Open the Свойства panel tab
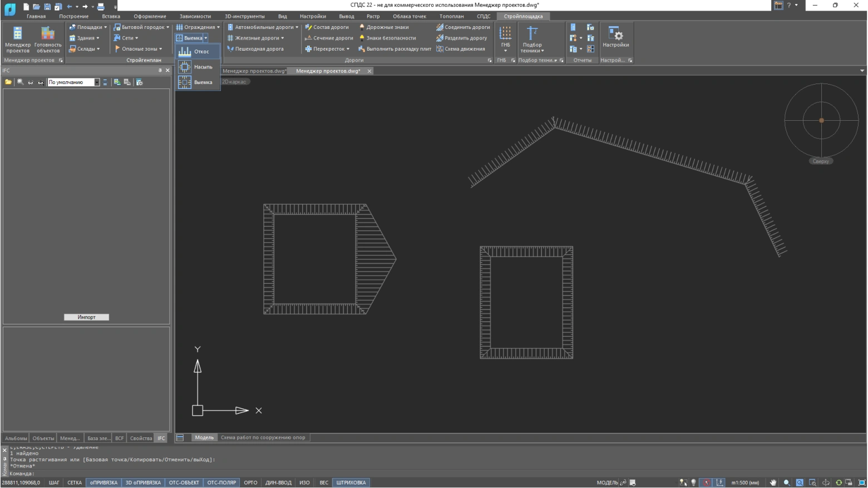 (141, 438)
